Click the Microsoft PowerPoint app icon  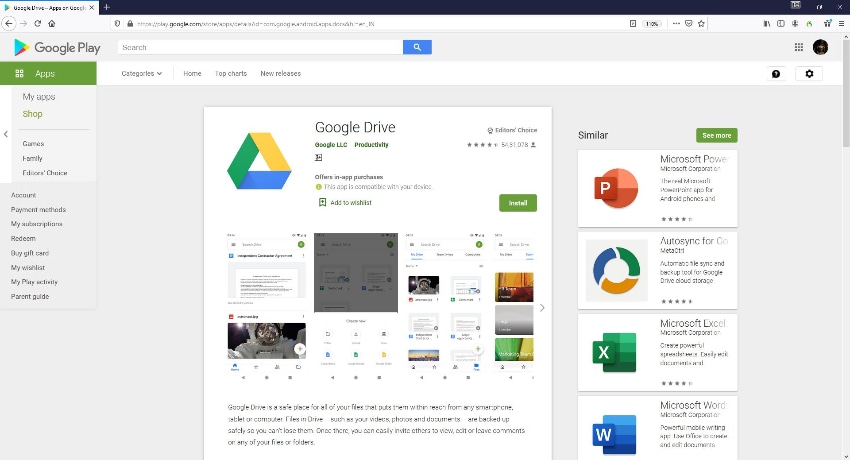(616, 188)
